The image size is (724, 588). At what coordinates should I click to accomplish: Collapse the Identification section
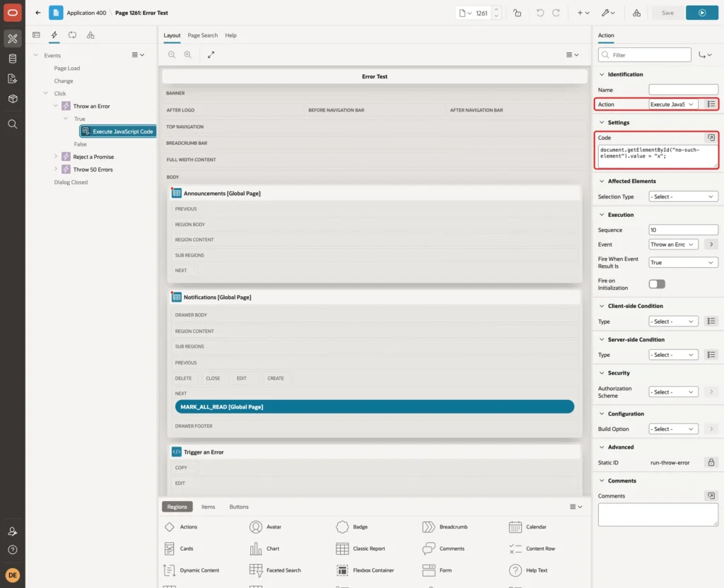click(602, 74)
